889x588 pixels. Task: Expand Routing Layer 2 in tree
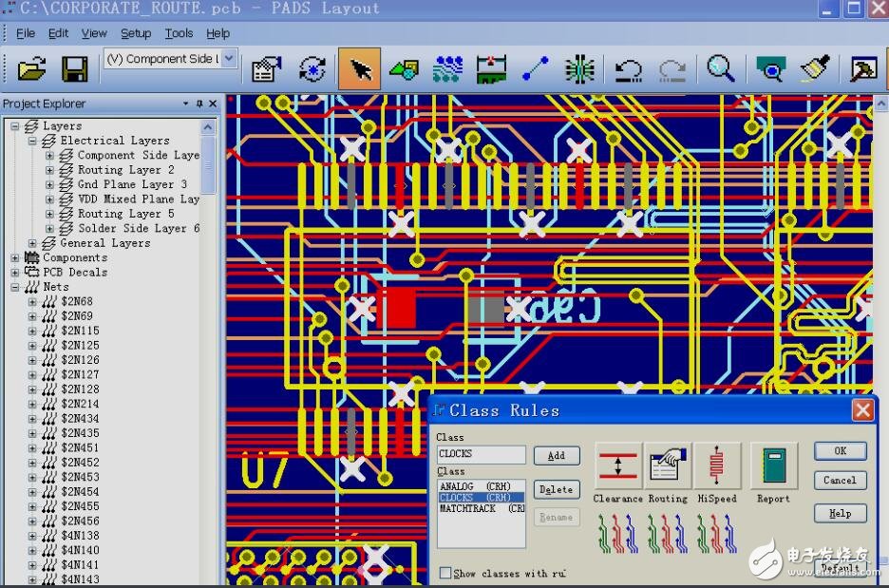tap(50, 170)
